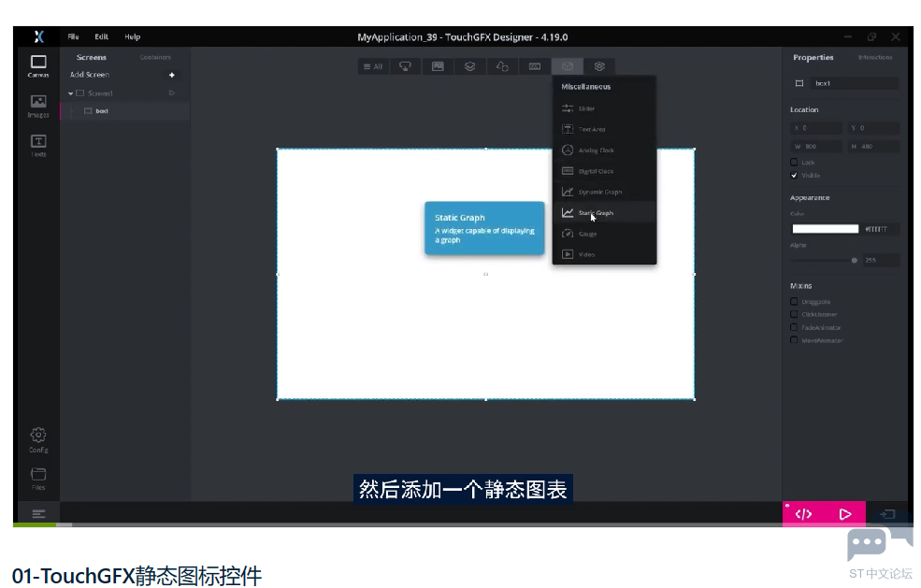921x588 pixels.
Task: Add a Digital Clock widget
Action: (x=604, y=171)
